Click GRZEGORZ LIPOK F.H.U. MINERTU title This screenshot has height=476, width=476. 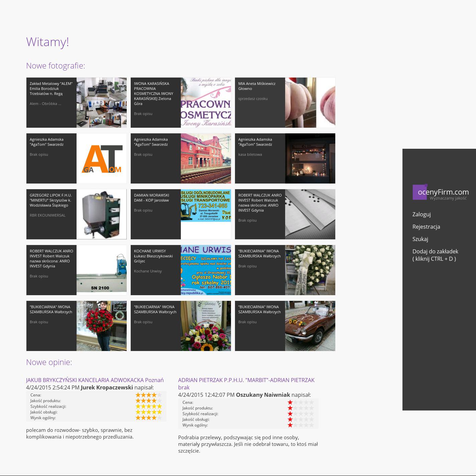(x=50, y=200)
